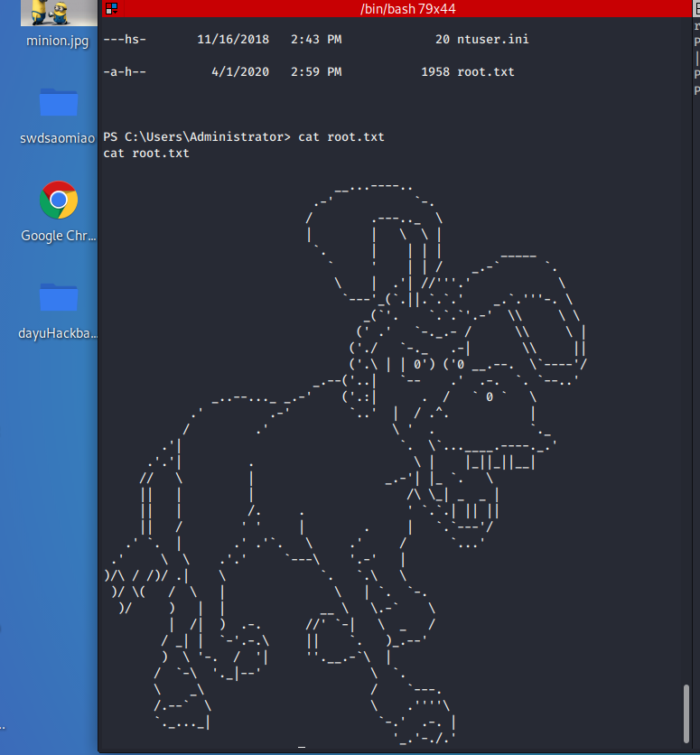Open the minion.jpg desktop image
This screenshot has width=700, height=755.
[x=59, y=13]
